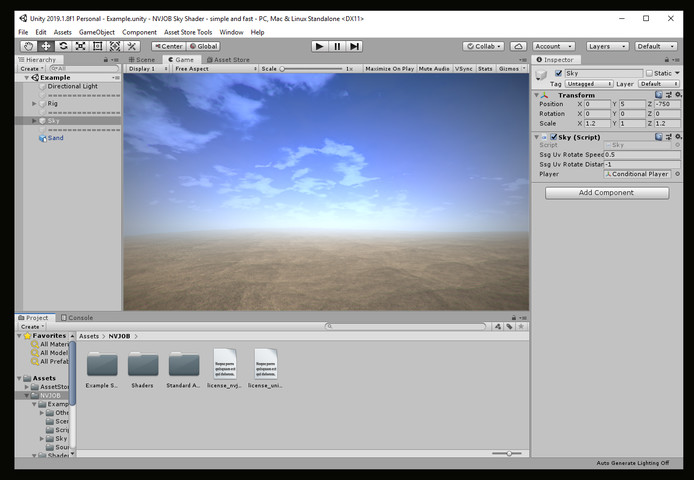Screen dimensions: 694x480
Task: Toggle Global handle rotation
Action: point(203,46)
